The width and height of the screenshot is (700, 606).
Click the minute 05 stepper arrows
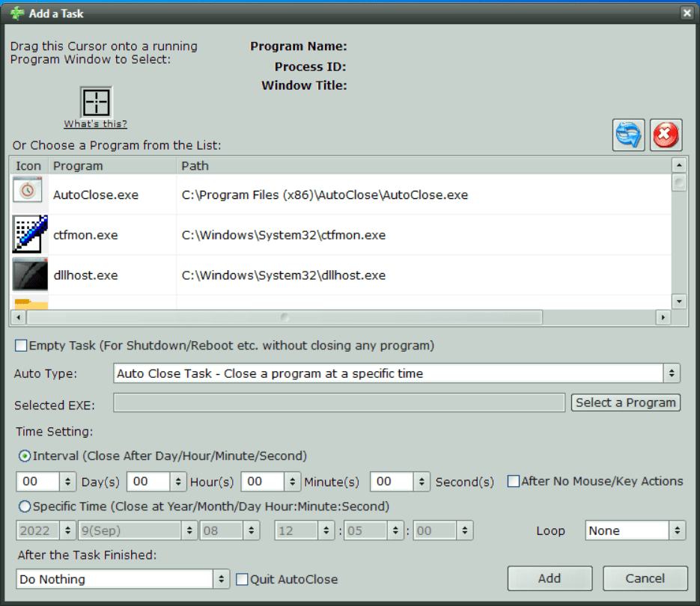[395, 530]
